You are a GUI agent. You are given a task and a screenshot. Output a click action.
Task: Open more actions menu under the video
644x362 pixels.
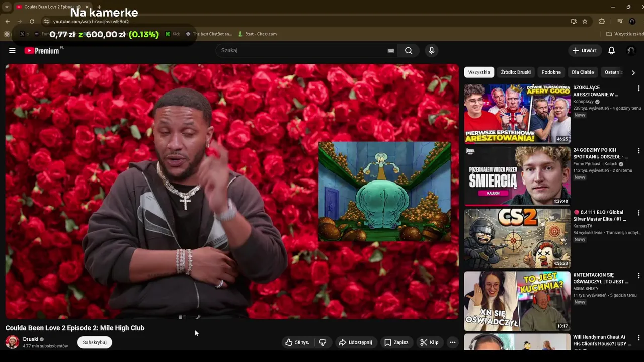452,342
